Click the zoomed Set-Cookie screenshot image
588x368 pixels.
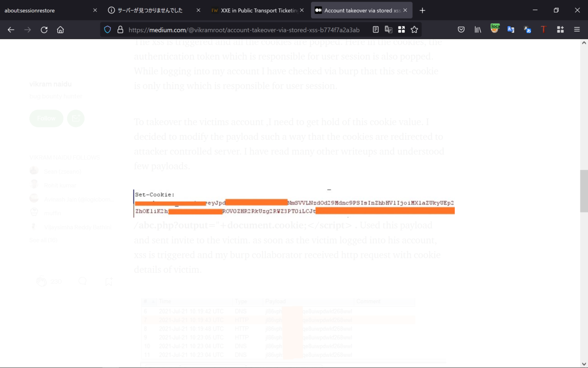point(294,203)
